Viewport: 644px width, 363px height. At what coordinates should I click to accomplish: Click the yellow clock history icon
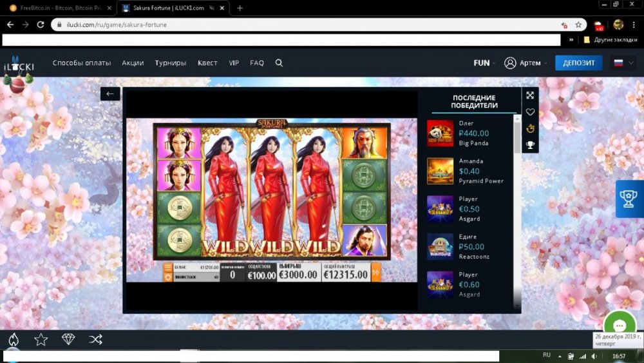[x=530, y=128]
